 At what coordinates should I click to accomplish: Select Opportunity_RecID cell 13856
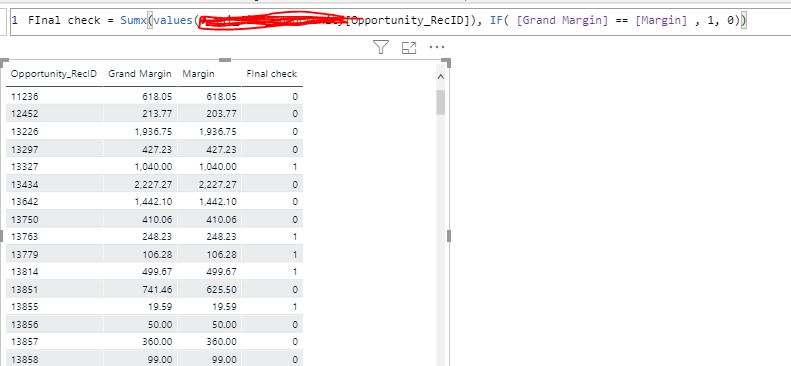25,324
